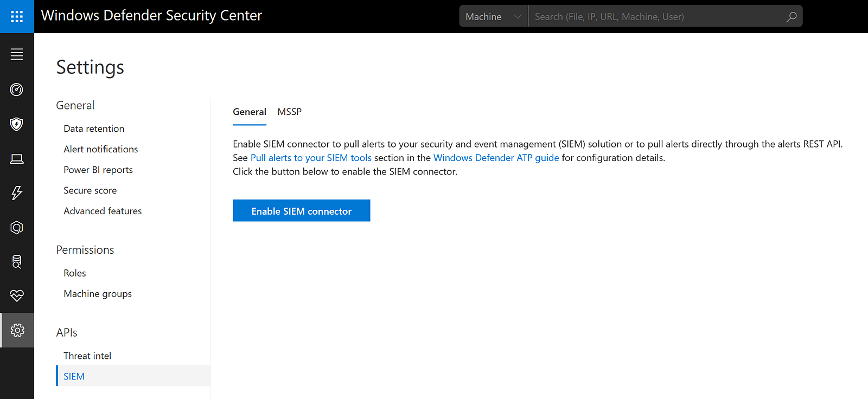Click the heart Service health icon
The image size is (868, 399).
coord(17,295)
